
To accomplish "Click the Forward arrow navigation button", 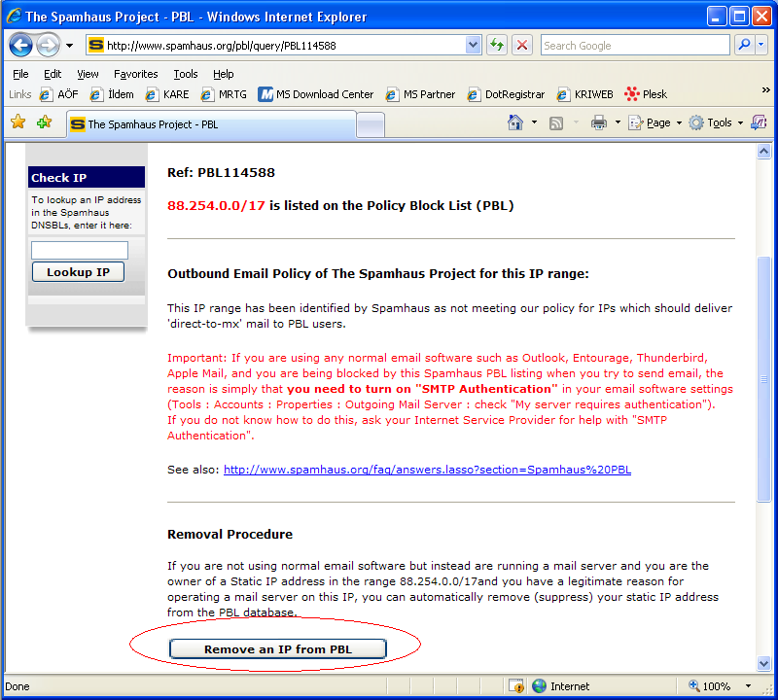I will pyautogui.click(x=48, y=46).
